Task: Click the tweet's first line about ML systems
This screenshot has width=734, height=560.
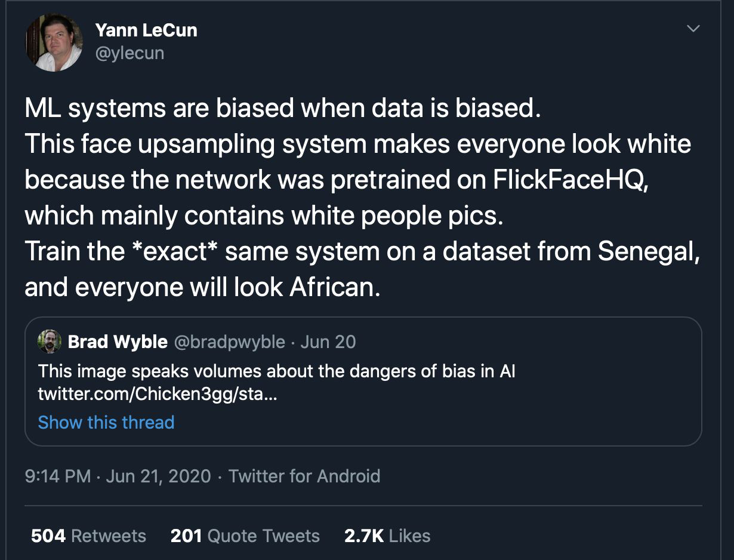Action: click(282, 108)
